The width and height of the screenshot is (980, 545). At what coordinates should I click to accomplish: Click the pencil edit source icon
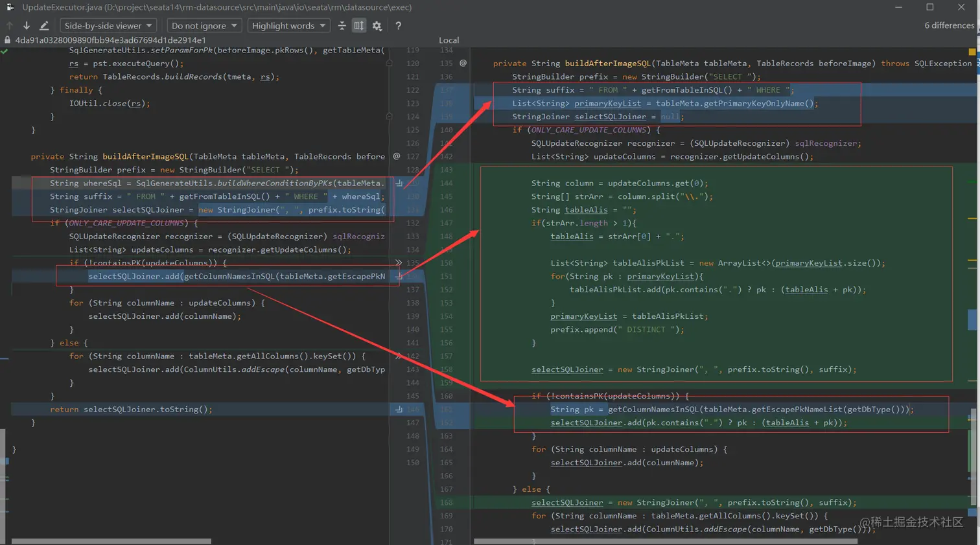point(44,26)
